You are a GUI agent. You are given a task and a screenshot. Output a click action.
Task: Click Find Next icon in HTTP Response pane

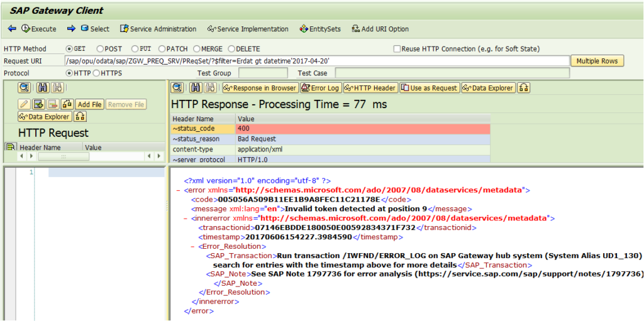click(x=210, y=87)
